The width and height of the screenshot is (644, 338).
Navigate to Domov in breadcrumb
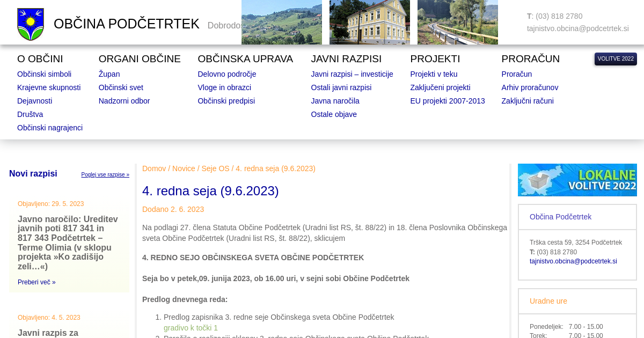154,168
